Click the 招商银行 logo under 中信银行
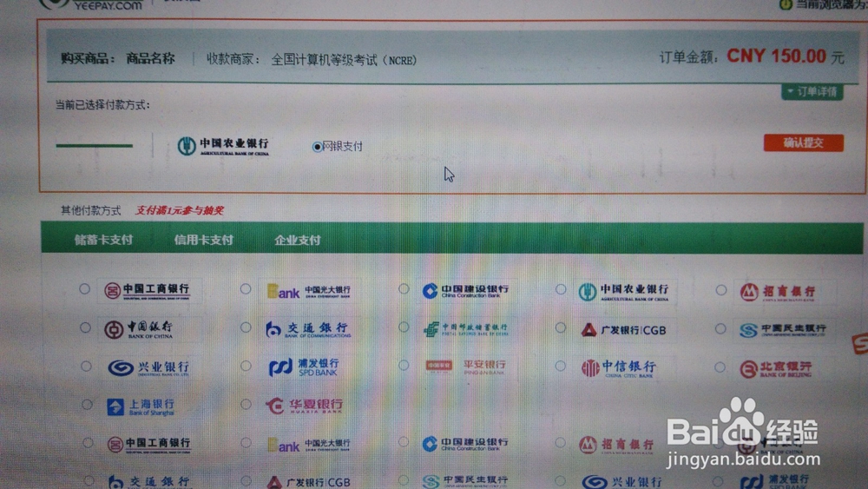The image size is (868, 489). 616,445
